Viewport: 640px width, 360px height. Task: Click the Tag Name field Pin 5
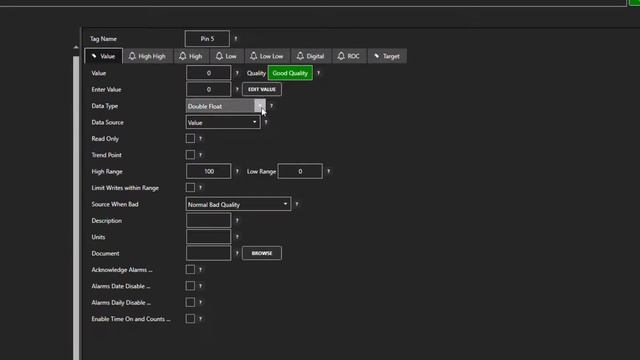207,39
